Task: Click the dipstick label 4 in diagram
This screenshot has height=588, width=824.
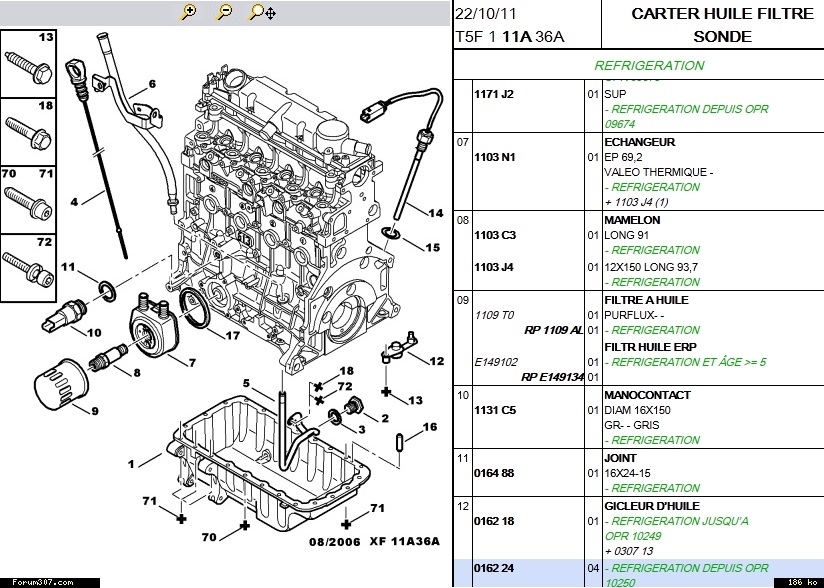Action: [x=74, y=202]
